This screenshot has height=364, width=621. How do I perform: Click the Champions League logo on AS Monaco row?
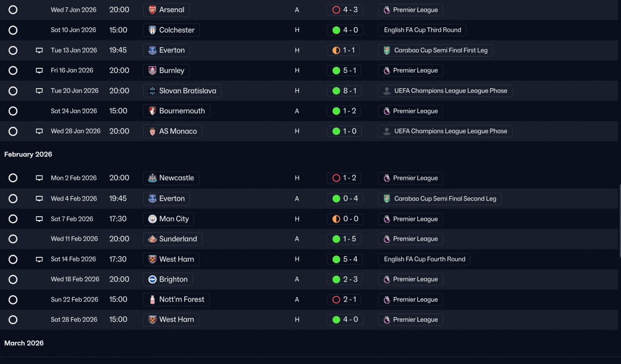point(387,131)
